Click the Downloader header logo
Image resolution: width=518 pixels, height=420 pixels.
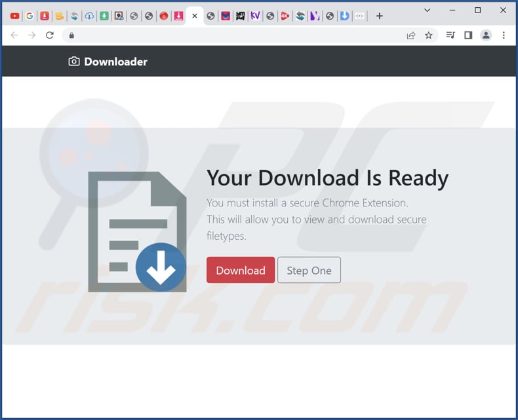point(108,62)
